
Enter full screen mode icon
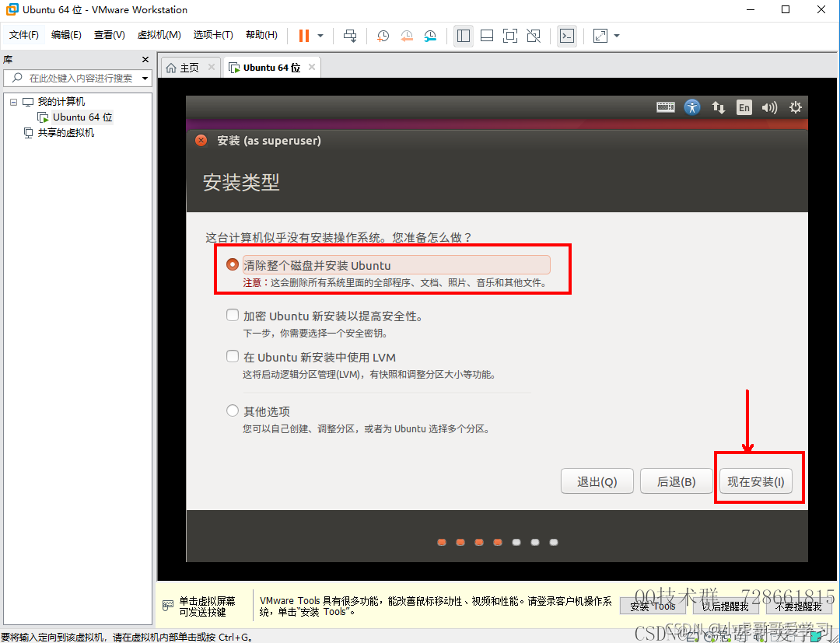coord(510,36)
